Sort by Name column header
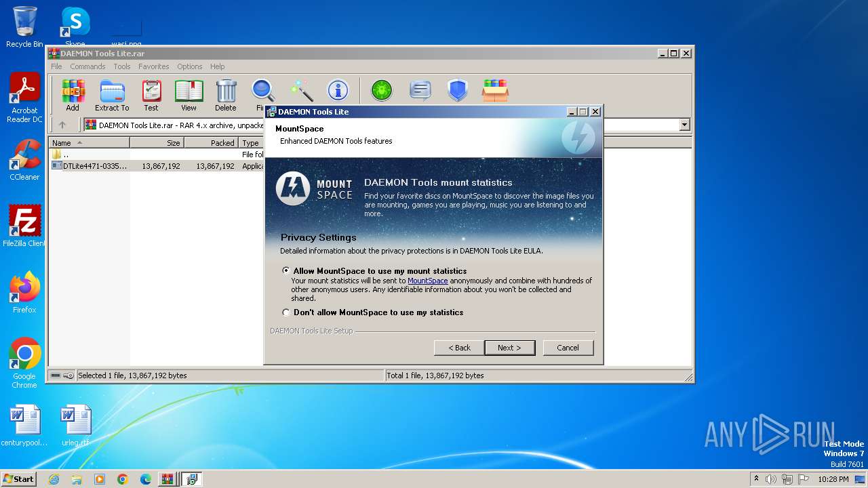The height and width of the screenshot is (488, 868). tap(89, 143)
